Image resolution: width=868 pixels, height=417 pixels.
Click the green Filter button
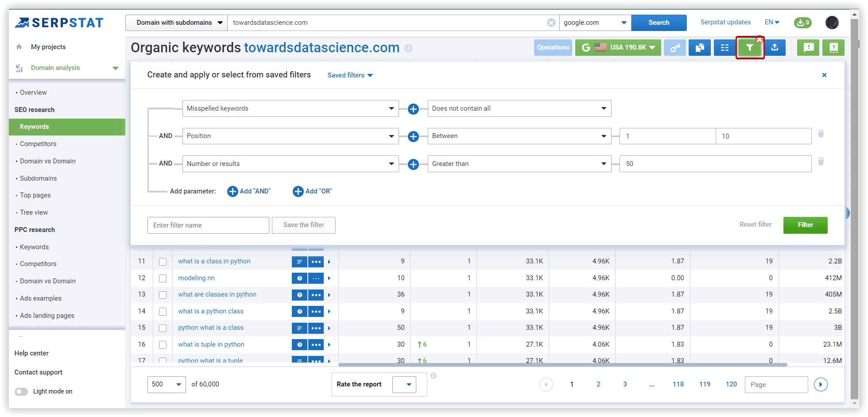[x=805, y=225]
